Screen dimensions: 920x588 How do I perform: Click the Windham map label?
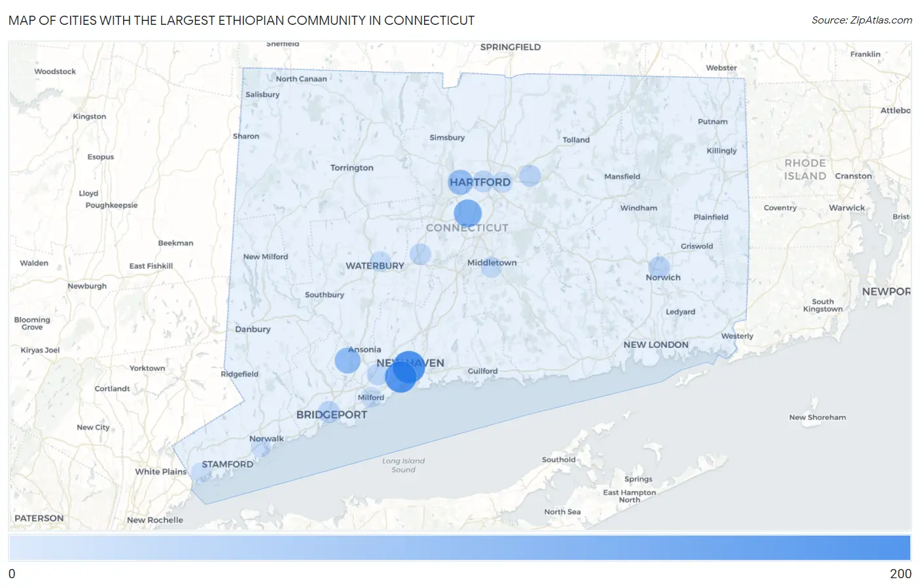point(639,208)
